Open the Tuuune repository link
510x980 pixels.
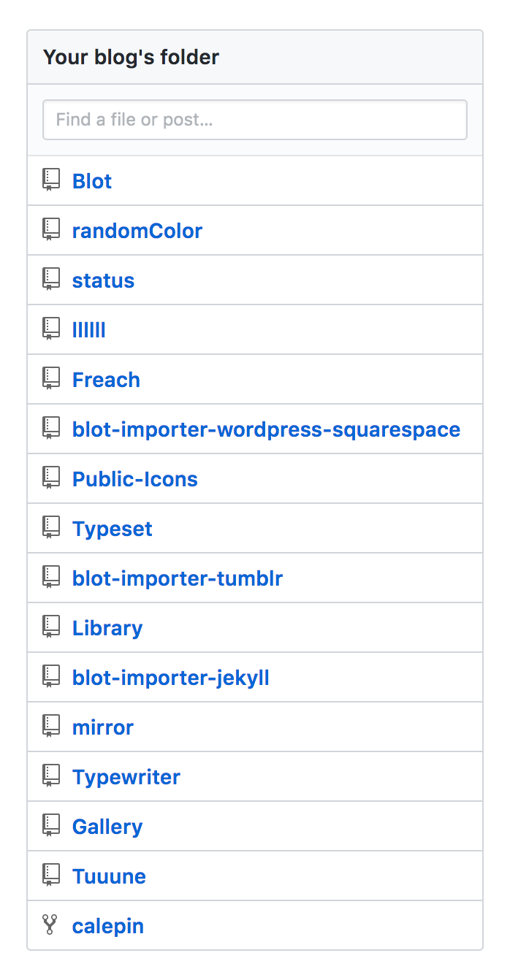[109, 876]
